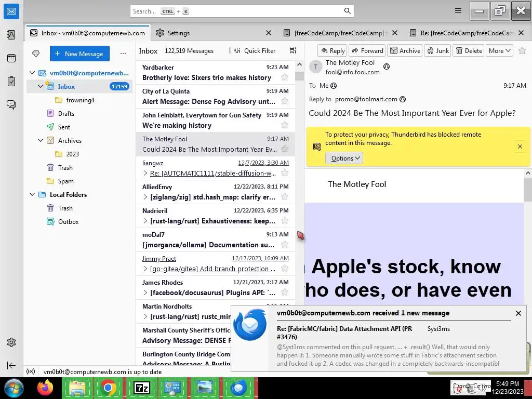Launch Firefox from the taskbar
This screenshot has height=399, width=532.
coord(45,388)
